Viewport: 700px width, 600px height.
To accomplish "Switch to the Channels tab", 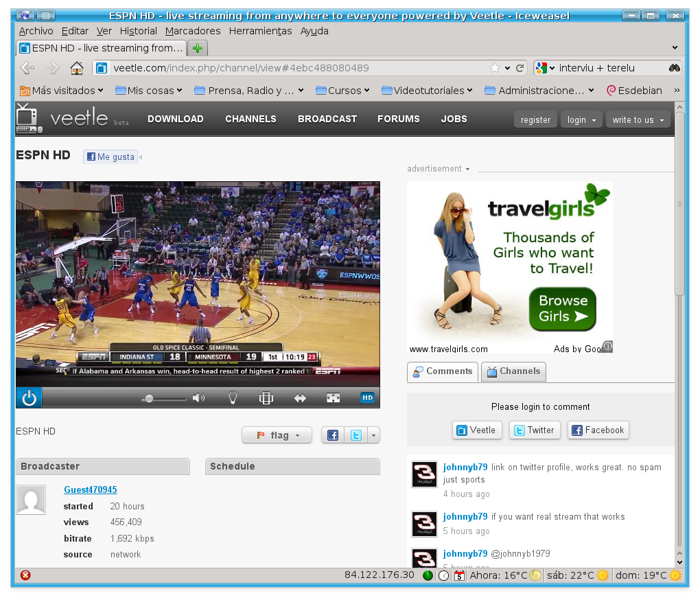I will (x=513, y=371).
